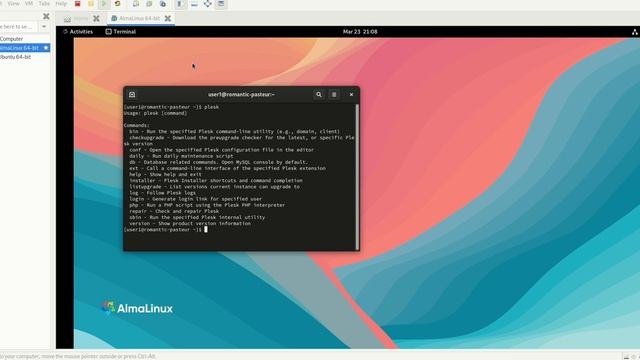The height and width of the screenshot is (360, 640).
Task: Open the View menu
Action: tap(13, 3)
